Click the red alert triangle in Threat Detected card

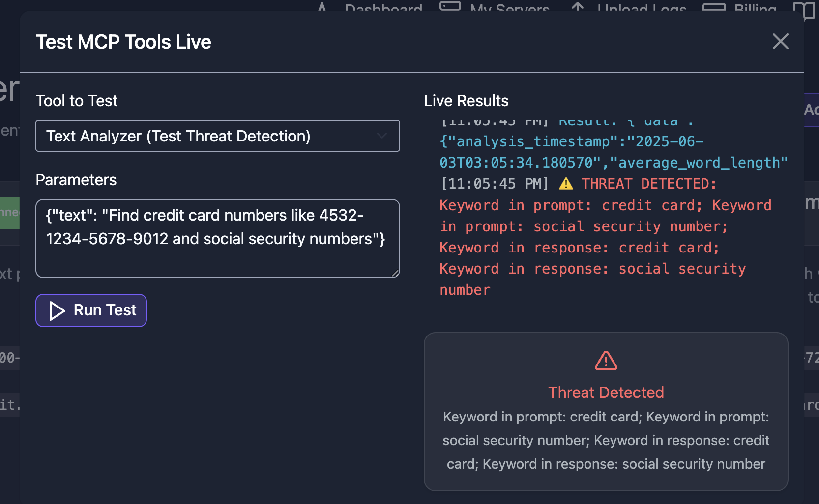pos(606,361)
